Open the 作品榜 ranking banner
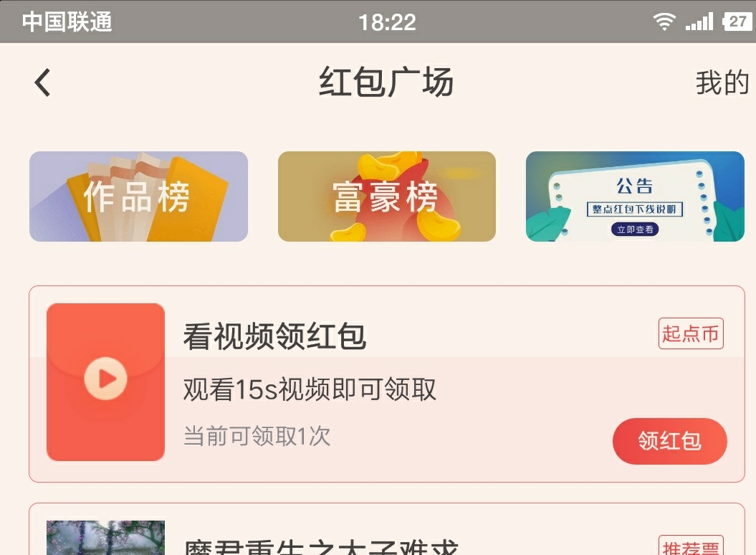 click(x=138, y=196)
